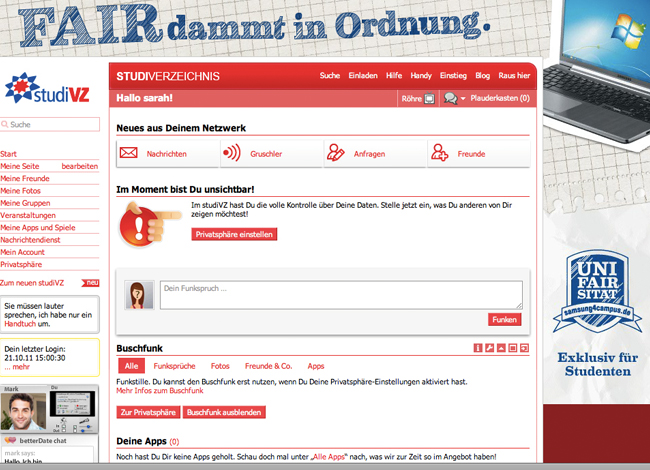The width and height of the screenshot is (650, 470).
Task: Log out via 'Raus hier'
Action: tap(514, 75)
